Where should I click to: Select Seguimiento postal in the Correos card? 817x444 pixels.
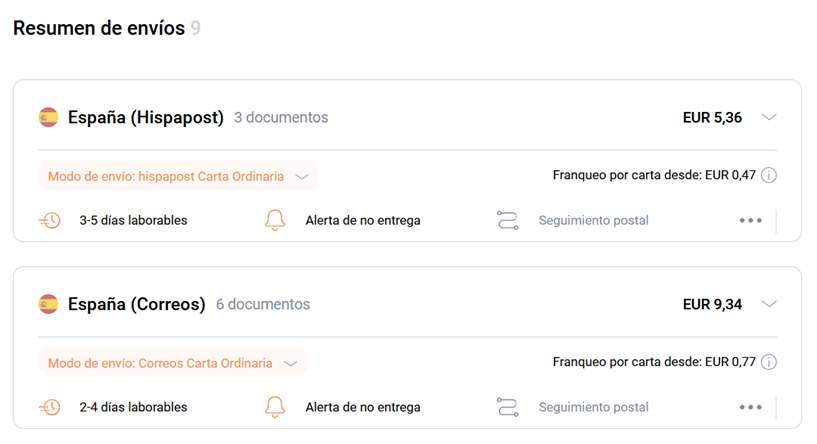tap(593, 407)
